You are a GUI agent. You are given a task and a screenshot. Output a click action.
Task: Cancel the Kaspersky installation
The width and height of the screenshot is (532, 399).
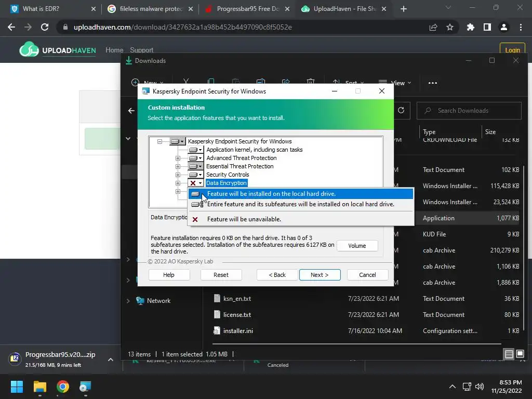coord(367,275)
